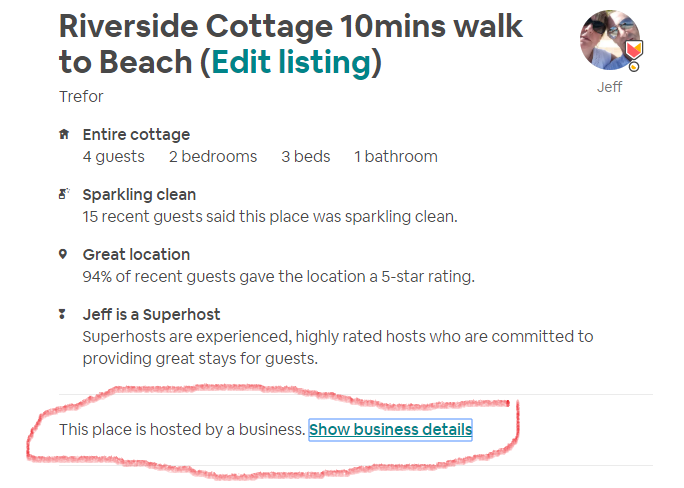Click the Trefor location text
Screen dimensions: 684x488
coord(81,97)
